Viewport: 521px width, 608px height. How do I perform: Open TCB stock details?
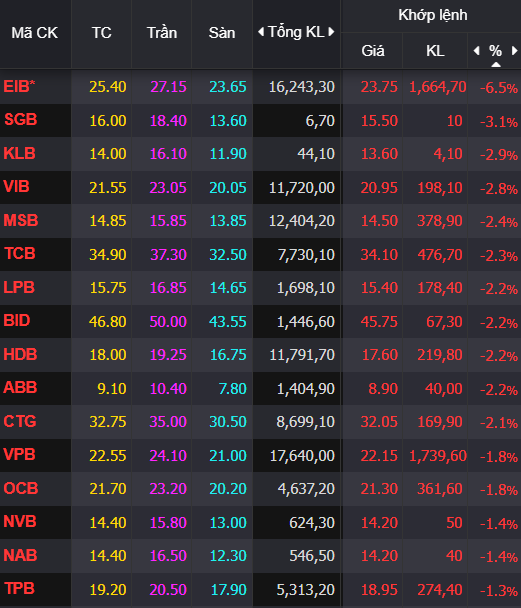tap(20, 254)
